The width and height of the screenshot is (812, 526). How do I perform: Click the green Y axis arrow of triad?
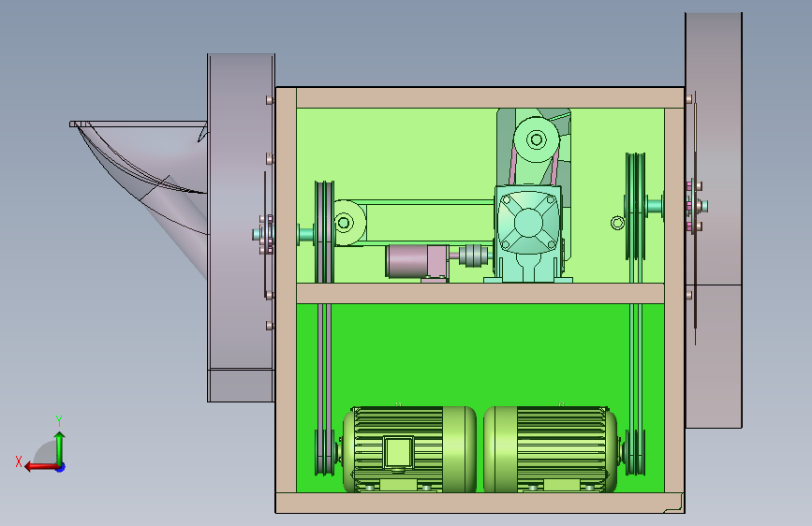tap(60, 447)
